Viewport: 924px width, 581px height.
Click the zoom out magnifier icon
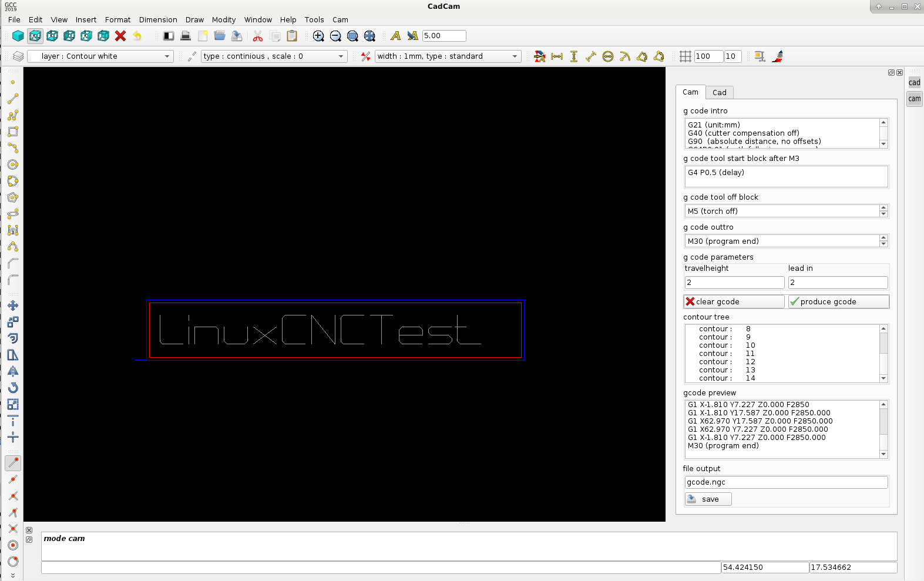click(x=335, y=36)
